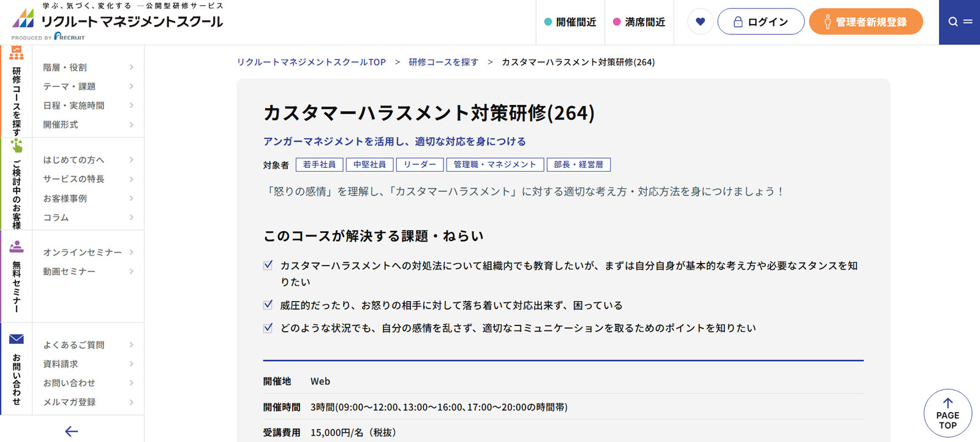Click the お問い合わせ envelope icon
The image size is (980, 442).
click(17, 339)
